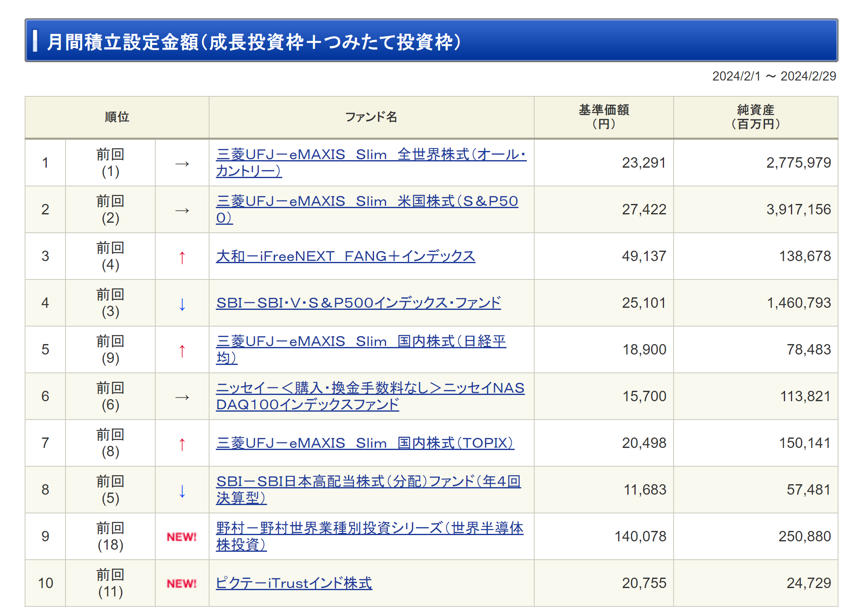Open eMAXIS Slim 米国株式 S&P500 link

[x=366, y=201]
